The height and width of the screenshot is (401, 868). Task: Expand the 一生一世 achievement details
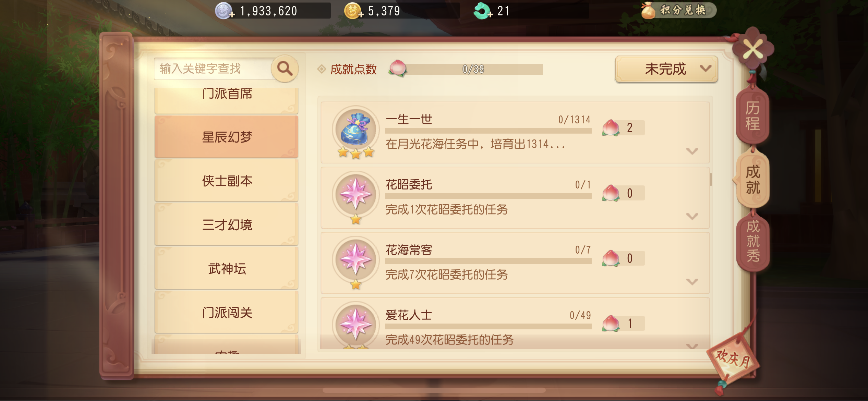(x=692, y=151)
